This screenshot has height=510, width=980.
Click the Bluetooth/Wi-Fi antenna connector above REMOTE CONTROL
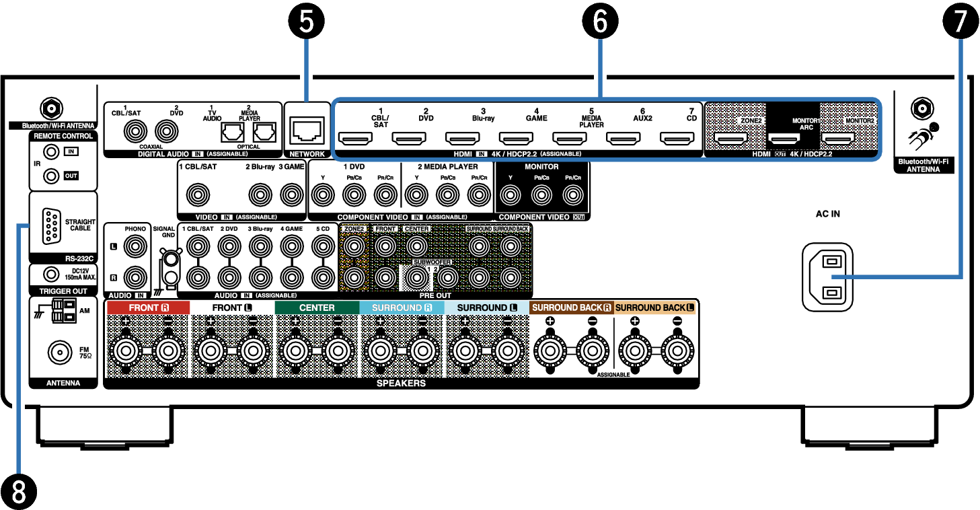pos(50,108)
